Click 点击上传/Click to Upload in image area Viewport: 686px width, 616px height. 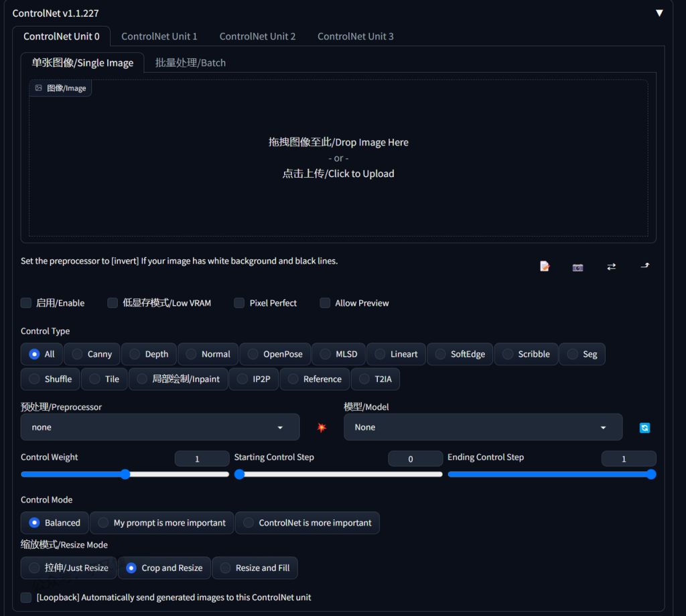click(338, 174)
